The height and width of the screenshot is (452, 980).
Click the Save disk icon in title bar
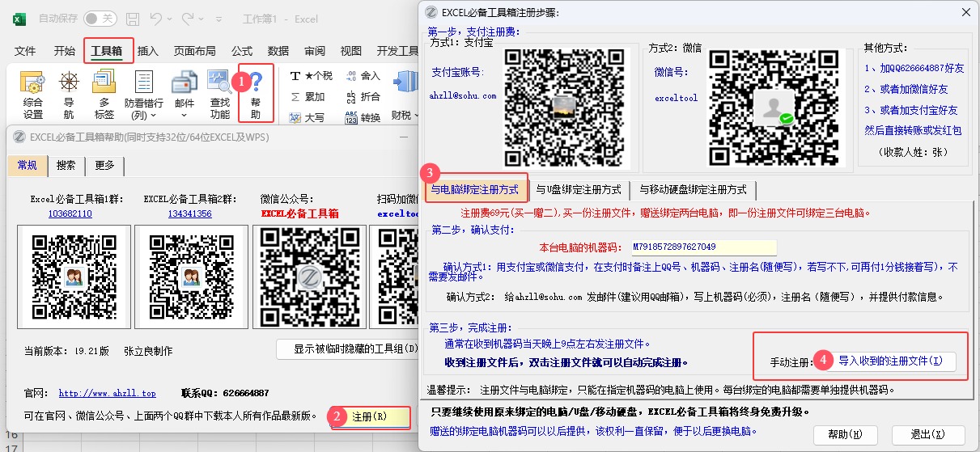[x=132, y=19]
